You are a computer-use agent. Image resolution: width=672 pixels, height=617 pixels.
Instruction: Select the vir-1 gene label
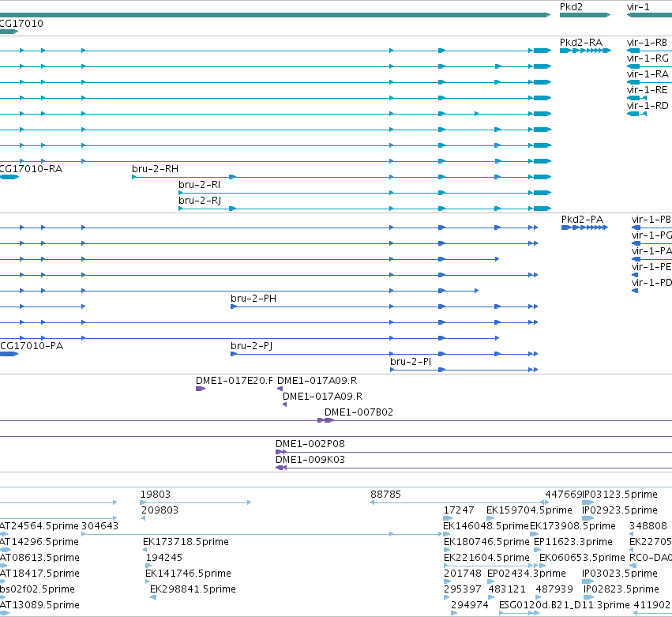click(x=638, y=7)
